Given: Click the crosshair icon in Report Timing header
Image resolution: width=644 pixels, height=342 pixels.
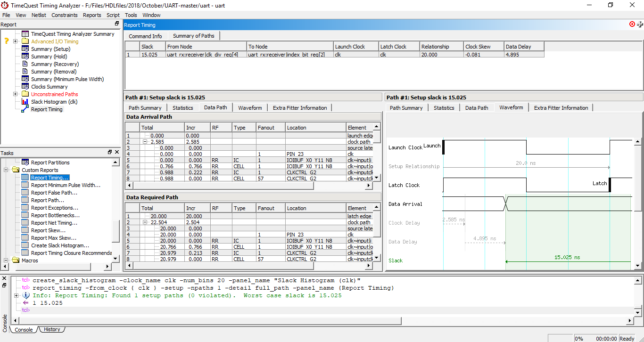Looking at the screenshot, I should (x=640, y=24).
